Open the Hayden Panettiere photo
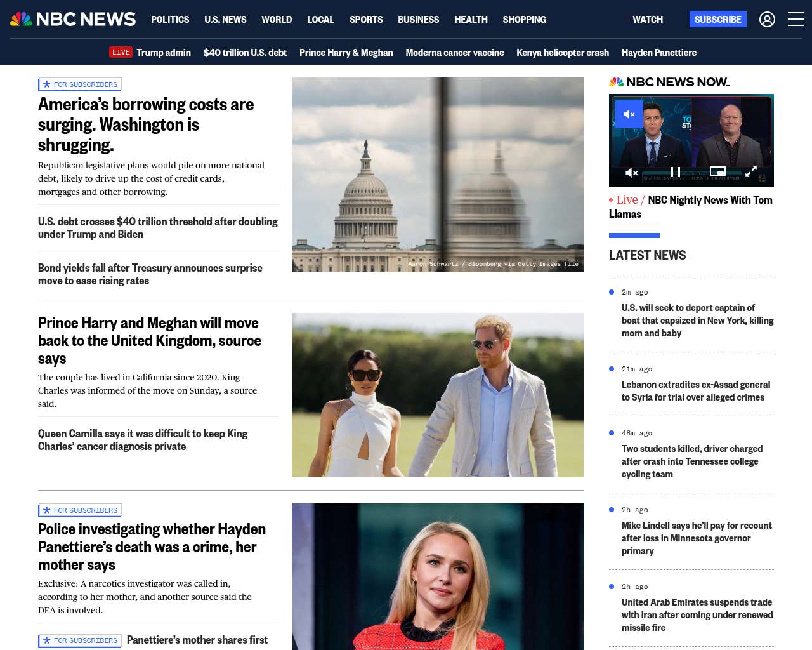812x650 pixels. click(438, 576)
